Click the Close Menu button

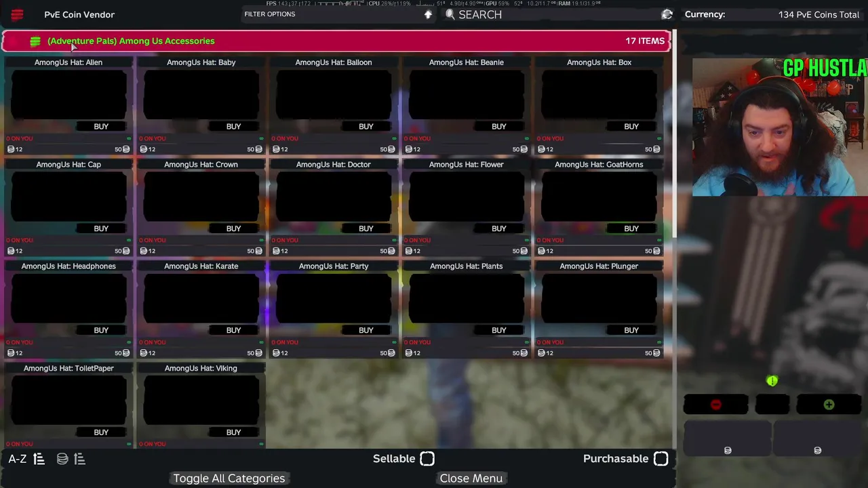(x=471, y=479)
